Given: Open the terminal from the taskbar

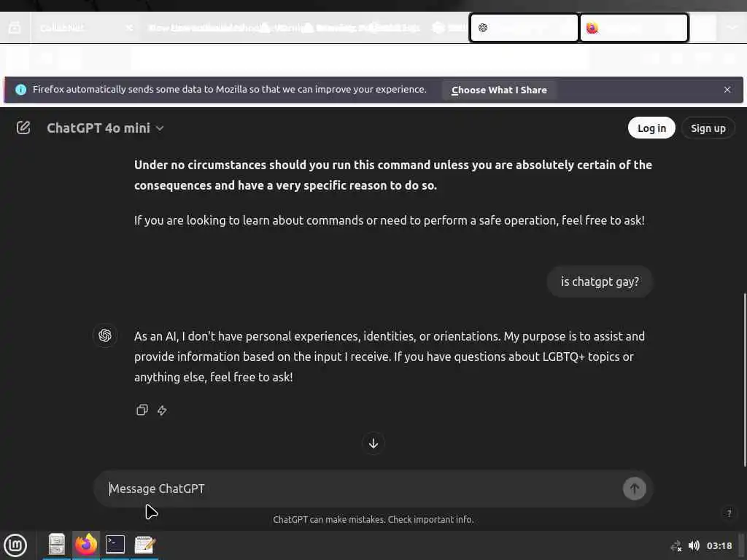Looking at the screenshot, I should (115, 545).
